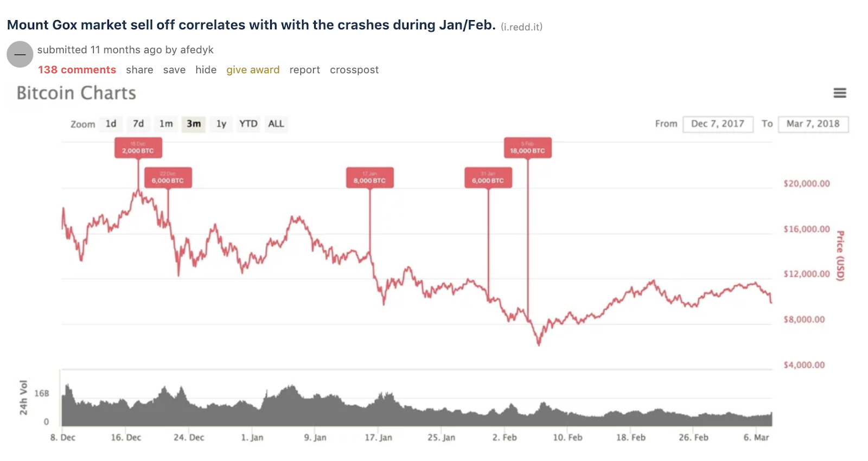Switch zoom to 1y
The image size is (868, 461).
(x=221, y=124)
